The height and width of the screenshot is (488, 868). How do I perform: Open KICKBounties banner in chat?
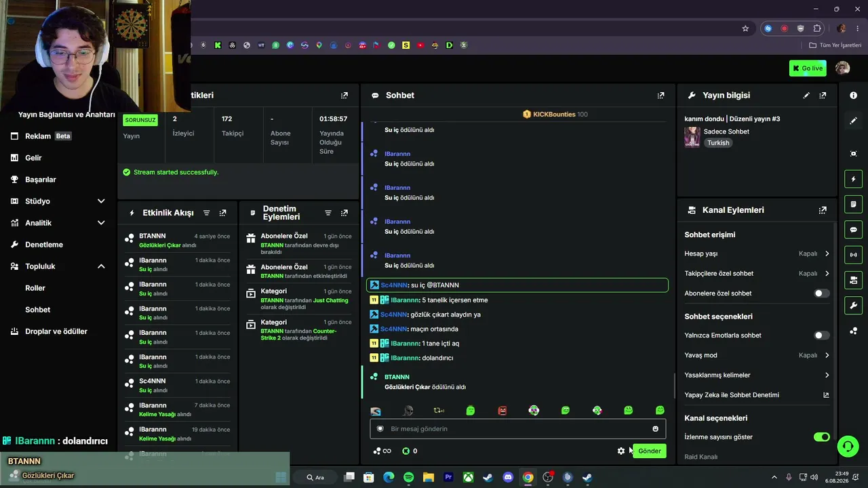coord(555,115)
